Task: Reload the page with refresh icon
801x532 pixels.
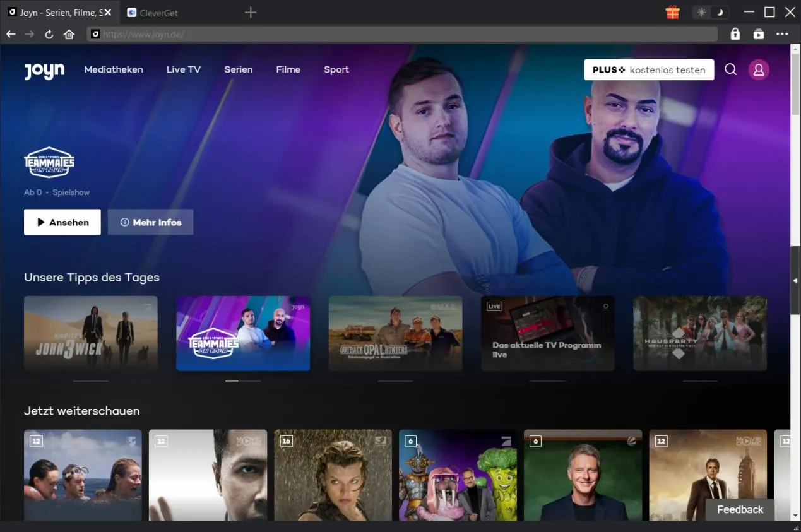Action: point(49,34)
